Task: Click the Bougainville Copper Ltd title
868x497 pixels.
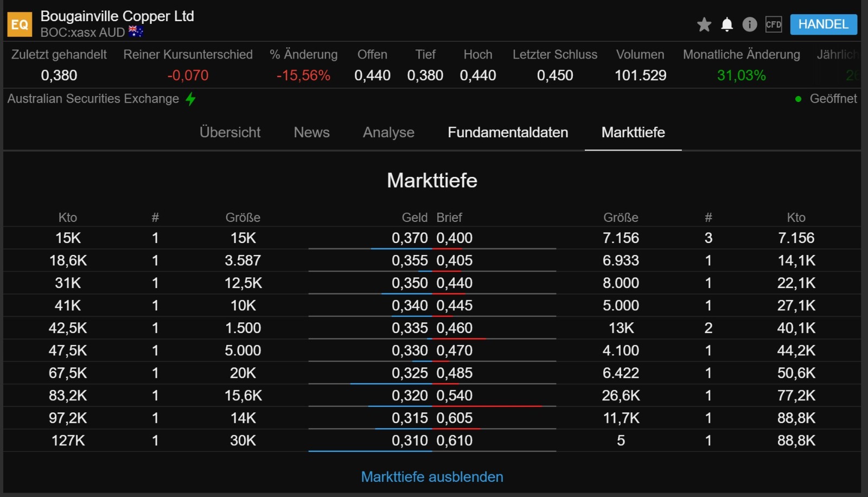Action: point(117,16)
